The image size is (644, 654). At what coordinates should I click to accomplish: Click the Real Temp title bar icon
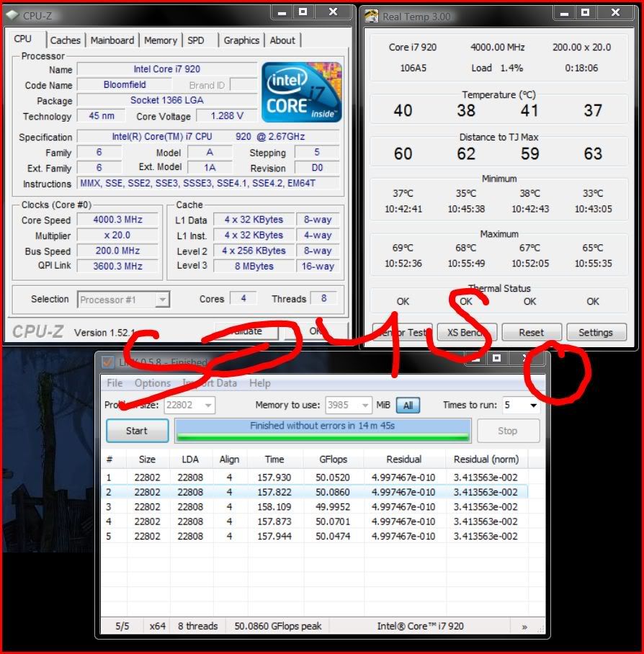[x=372, y=16]
